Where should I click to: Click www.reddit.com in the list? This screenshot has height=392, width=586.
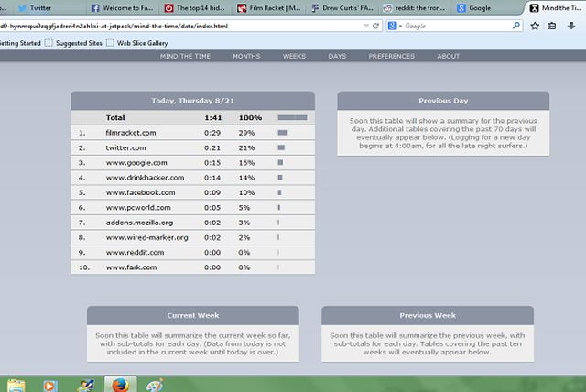pos(135,252)
